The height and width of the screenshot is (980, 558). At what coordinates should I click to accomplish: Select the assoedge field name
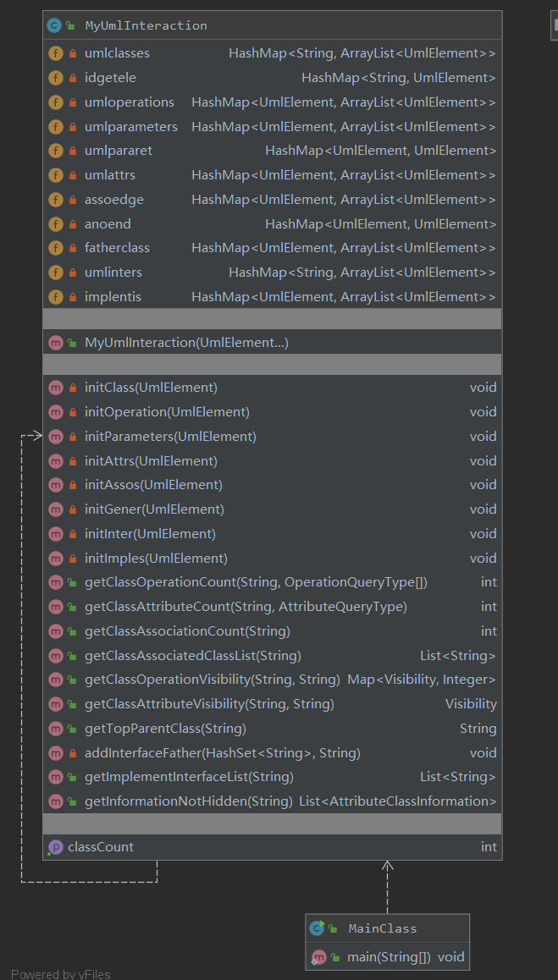coord(113,200)
